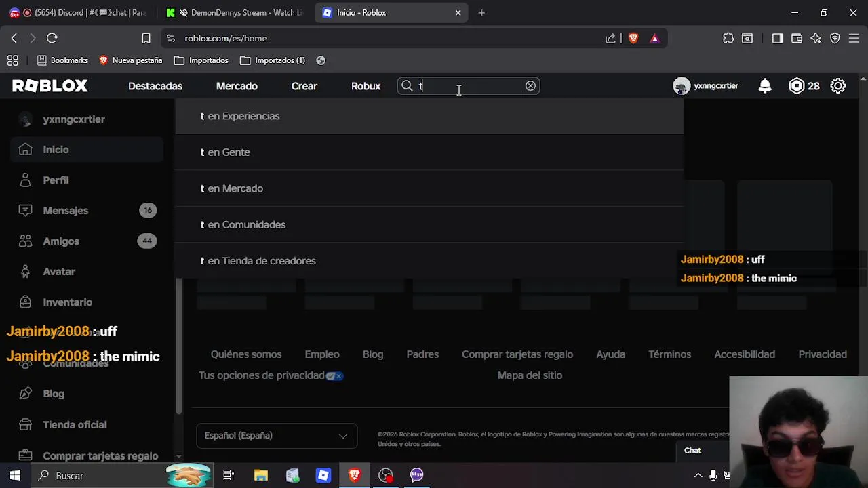868x488 pixels.
Task: Open Términos footer link
Action: coord(669,354)
